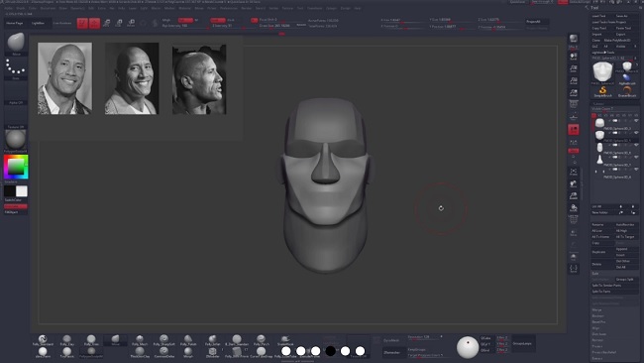Select the SnakeHook brush
The image size is (644, 363).
(285, 340)
